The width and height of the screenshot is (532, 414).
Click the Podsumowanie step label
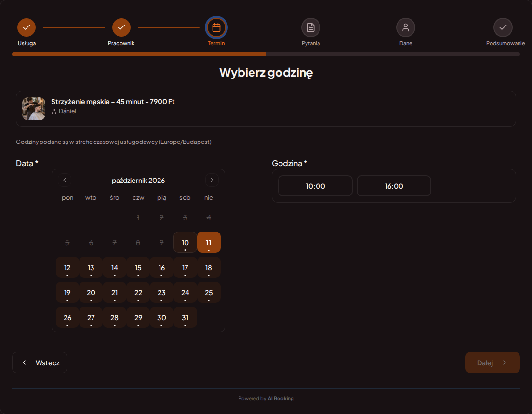pyautogui.click(x=505, y=43)
